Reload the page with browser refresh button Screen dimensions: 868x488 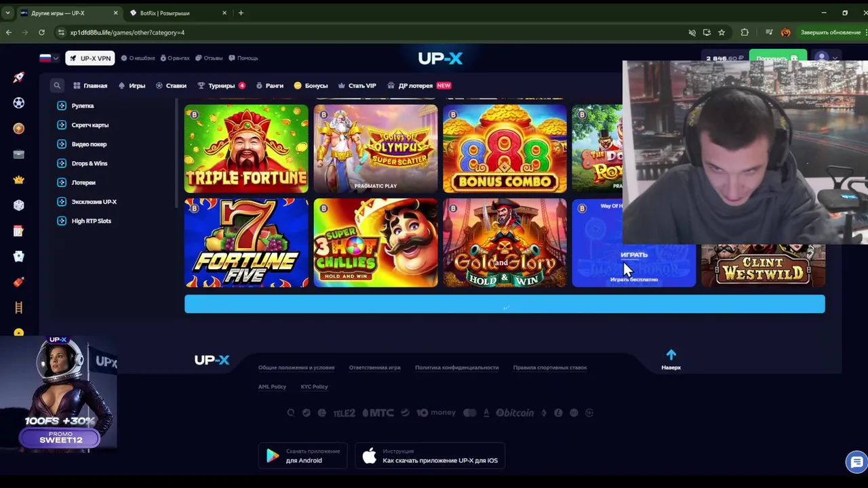pos(41,33)
